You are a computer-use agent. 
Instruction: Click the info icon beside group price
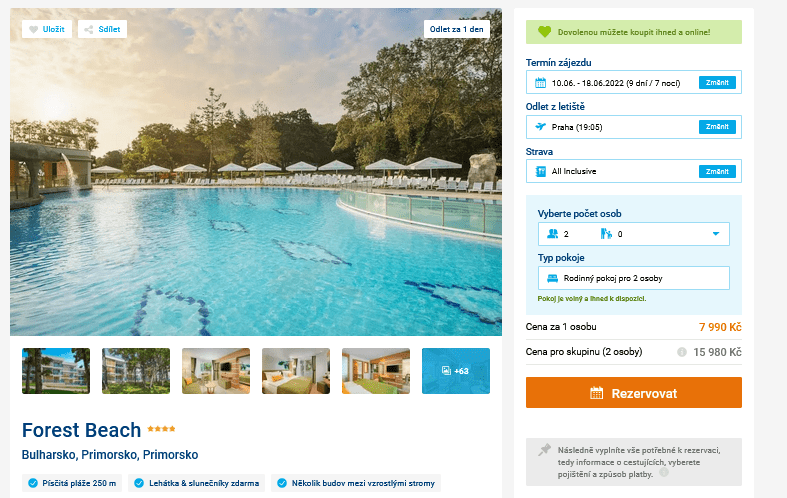click(682, 352)
